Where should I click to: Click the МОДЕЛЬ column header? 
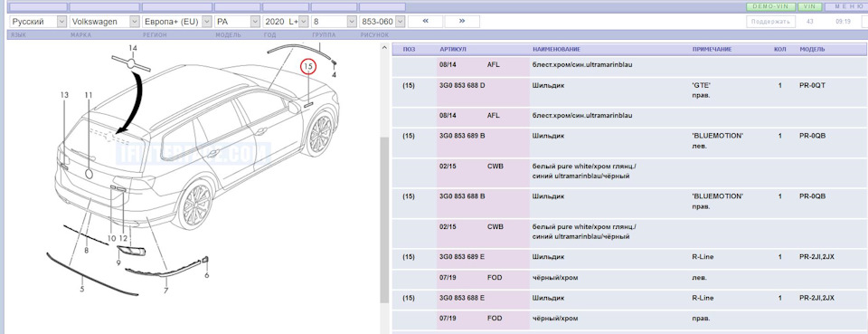pyautogui.click(x=812, y=49)
